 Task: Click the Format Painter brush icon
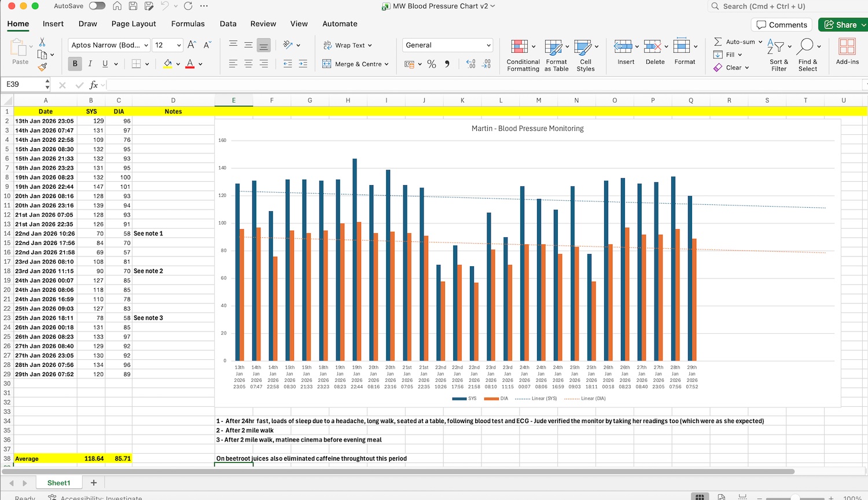(x=42, y=67)
